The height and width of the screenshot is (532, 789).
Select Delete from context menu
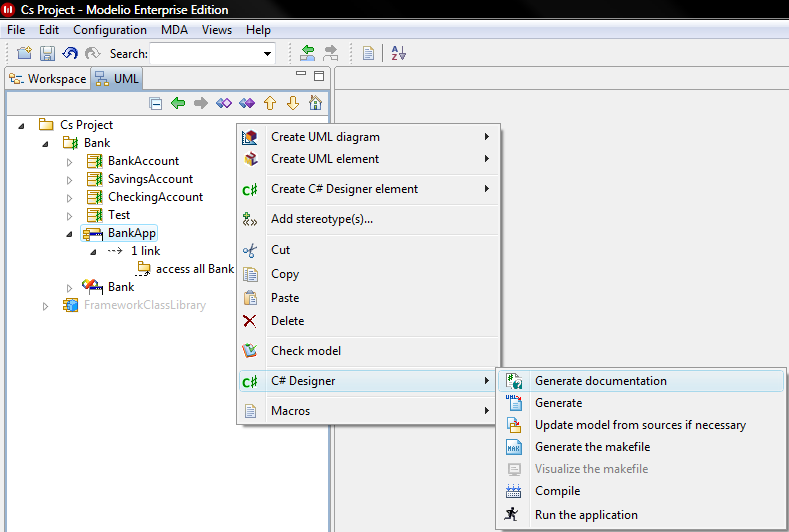[368, 321]
